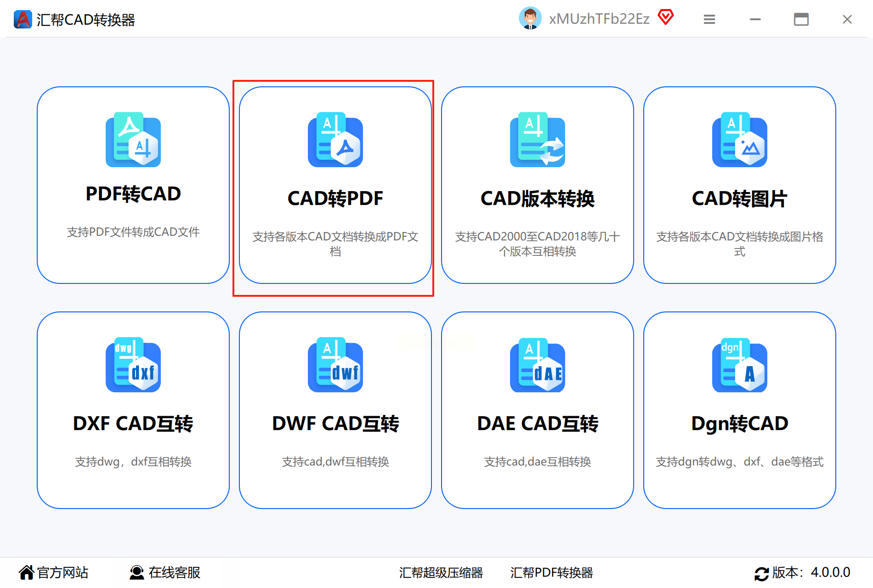873x588 pixels.
Task: Check for updates with refresh version icon
Action: point(761,574)
